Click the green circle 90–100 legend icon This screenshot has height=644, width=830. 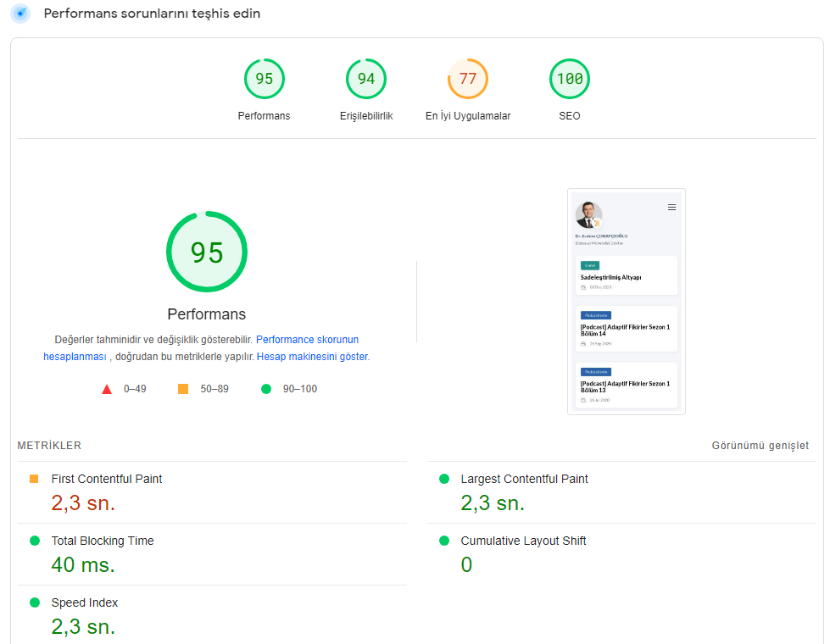(266, 389)
